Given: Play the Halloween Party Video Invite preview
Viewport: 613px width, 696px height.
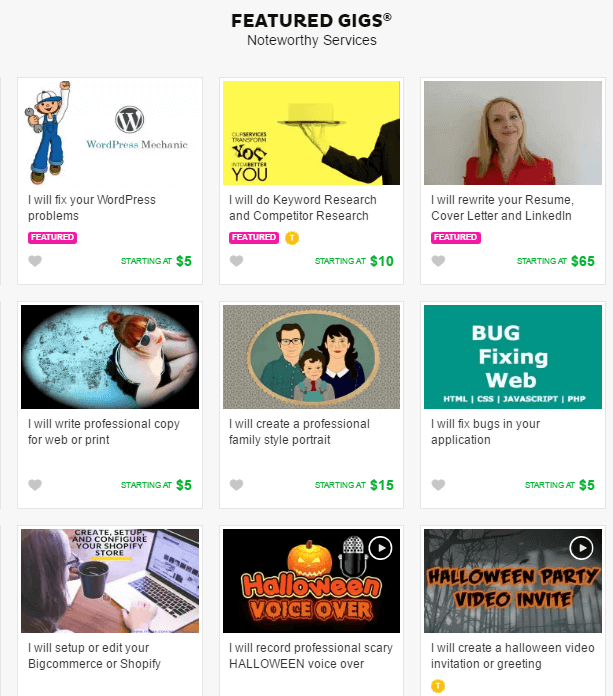Looking at the screenshot, I should (x=581, y=548).
